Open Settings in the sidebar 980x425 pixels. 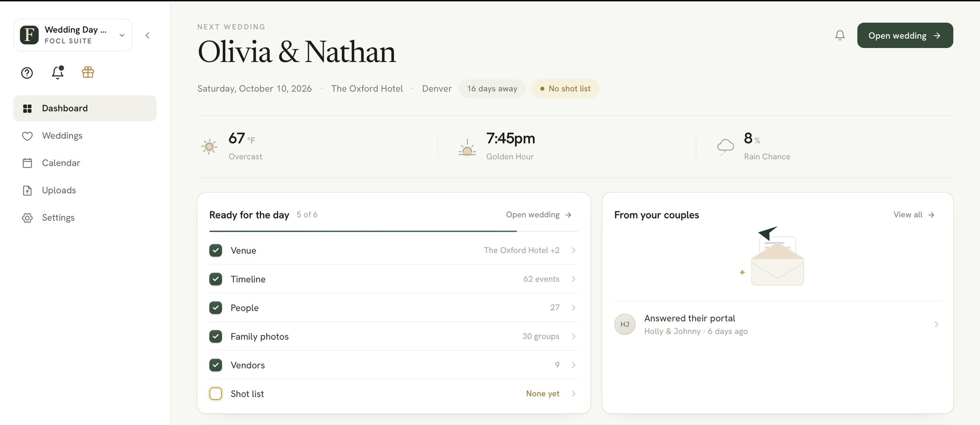pyautogui.click(x=85, y=218)
